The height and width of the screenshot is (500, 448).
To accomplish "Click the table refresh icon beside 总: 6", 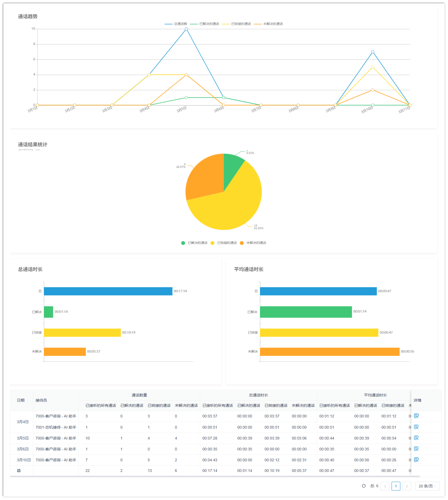I will tap(364, 486).
